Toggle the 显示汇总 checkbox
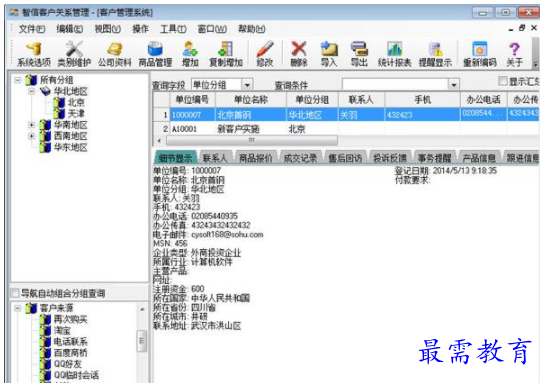Screen dimensions: 540x383 [503, 81]
